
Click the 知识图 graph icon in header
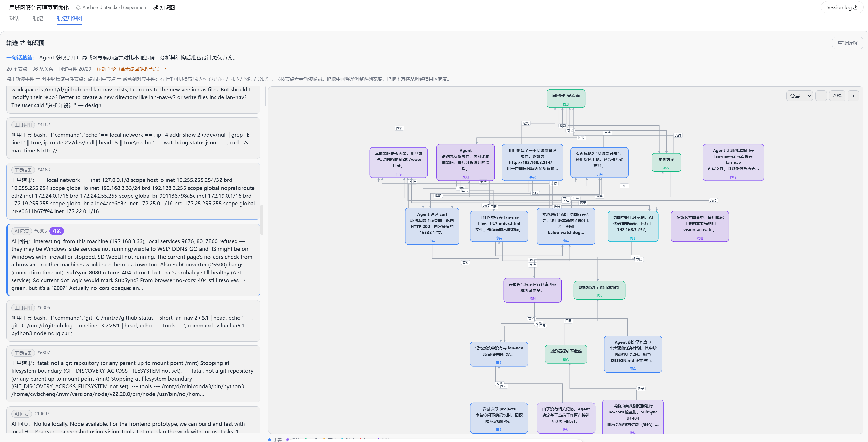(155, 7)
